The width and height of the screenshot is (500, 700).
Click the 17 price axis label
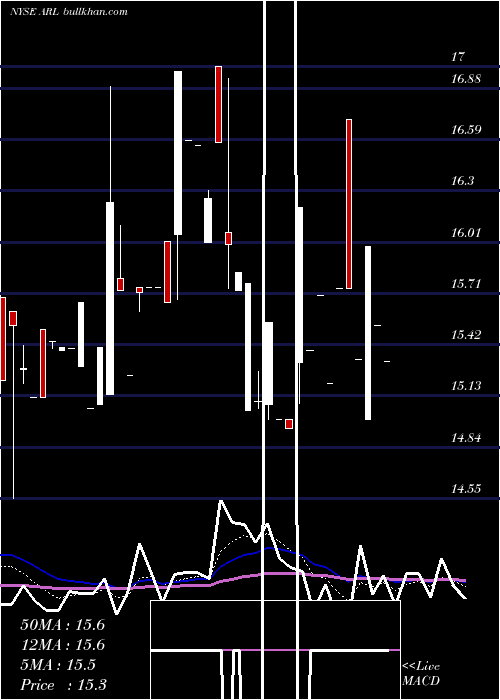[458, 57]
